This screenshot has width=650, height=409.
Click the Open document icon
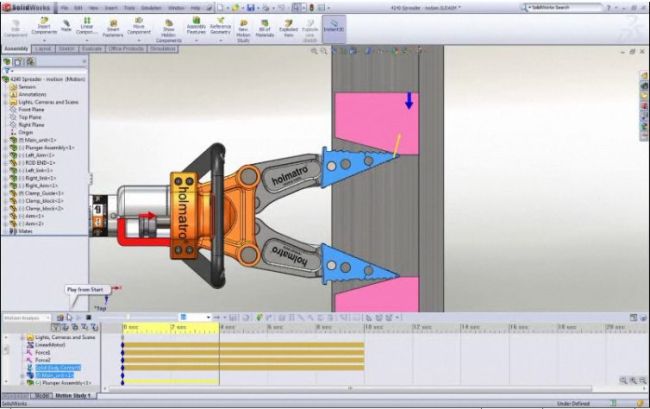pos(235,7)
